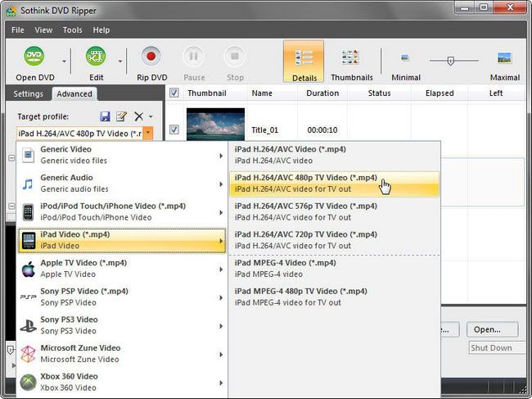Viewport: 532px width, 399px height.
Task: Save the target profile with disk icon
Action: pos(105,117)
